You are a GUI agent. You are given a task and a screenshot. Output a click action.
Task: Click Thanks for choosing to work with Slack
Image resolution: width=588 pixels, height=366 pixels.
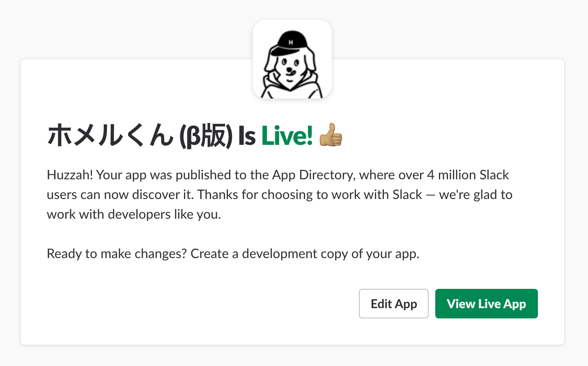point(310,194)
